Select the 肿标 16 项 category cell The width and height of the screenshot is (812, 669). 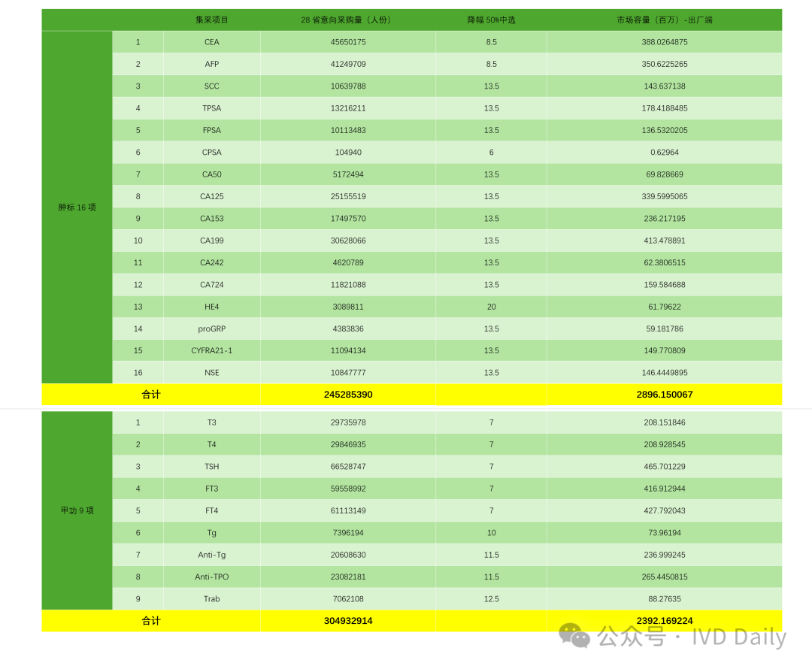pos(77,207)
